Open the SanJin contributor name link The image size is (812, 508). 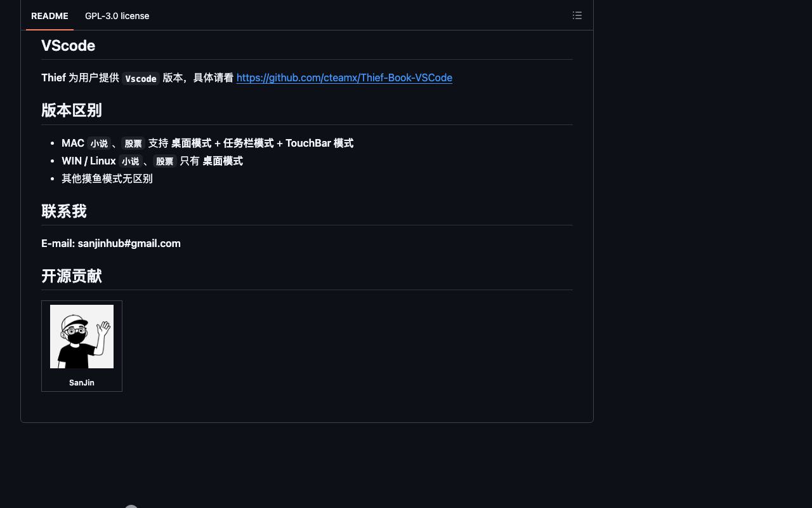click(82, 382)
